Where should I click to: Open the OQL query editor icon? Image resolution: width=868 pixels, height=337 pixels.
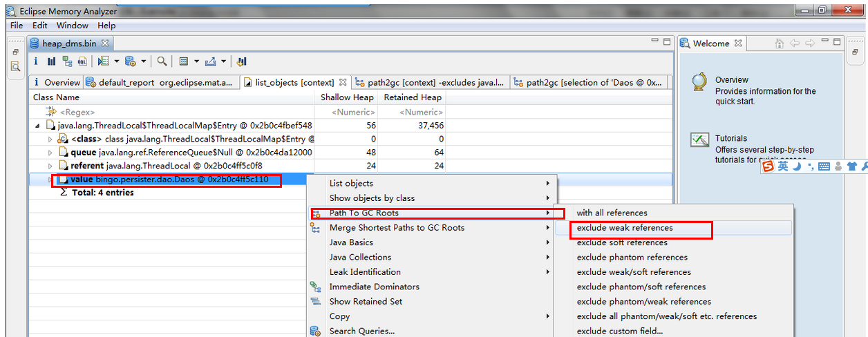point(83,61)
